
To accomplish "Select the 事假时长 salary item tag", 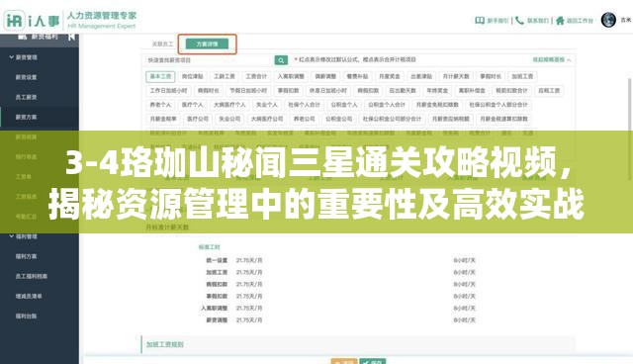I will [491, 76].
